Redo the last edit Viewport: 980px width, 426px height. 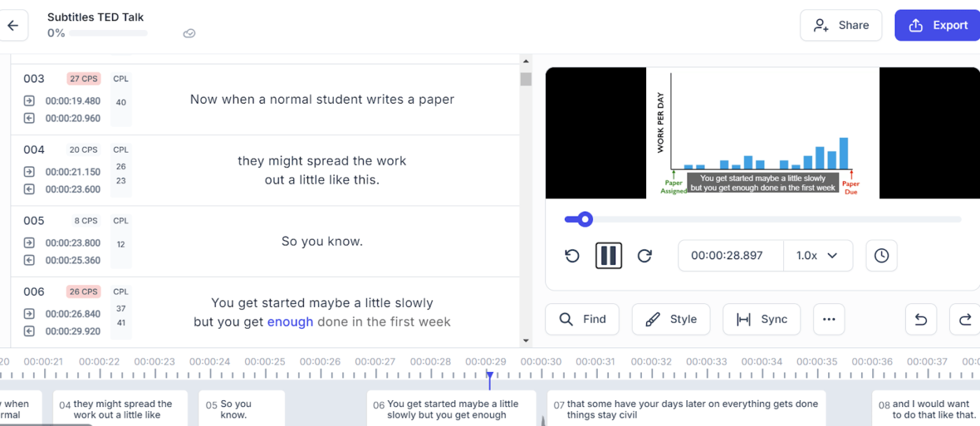tap(965, 319)
